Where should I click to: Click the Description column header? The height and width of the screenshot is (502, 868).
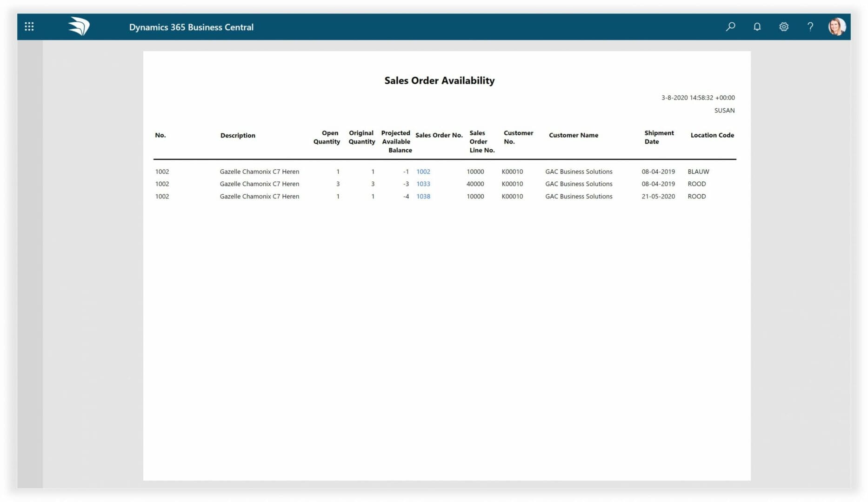[237, 135]
